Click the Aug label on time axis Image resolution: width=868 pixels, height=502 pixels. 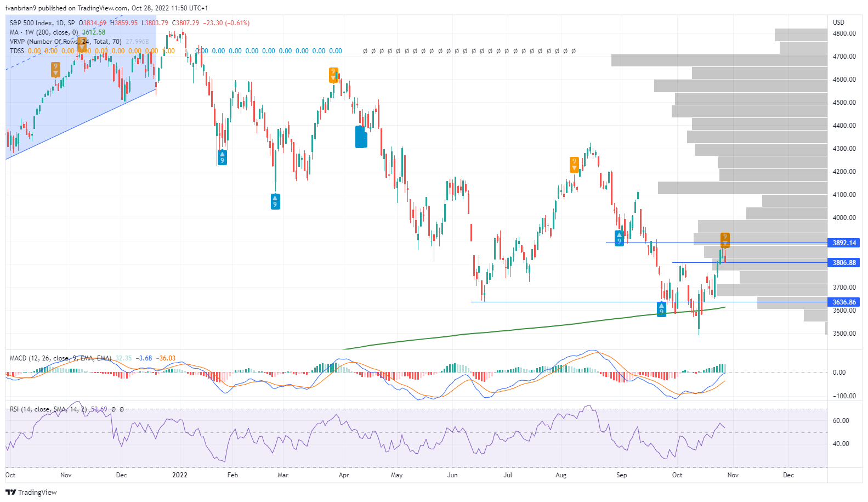click(561, 475)
